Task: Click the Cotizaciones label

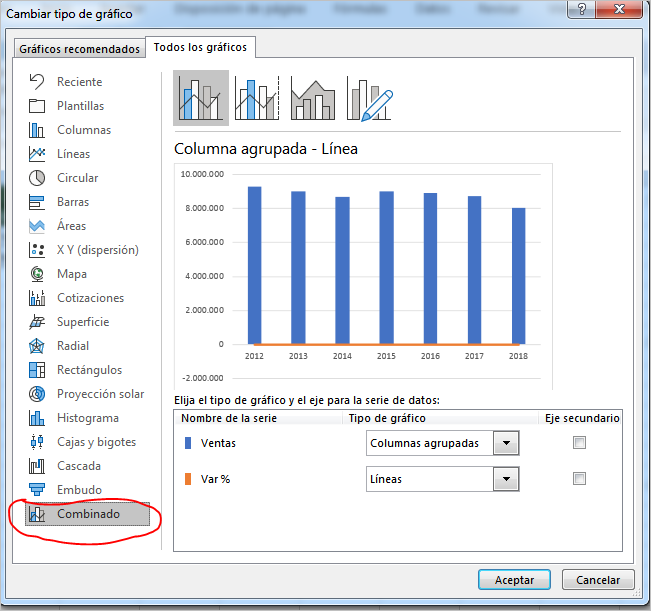Action: coord(91,298)
